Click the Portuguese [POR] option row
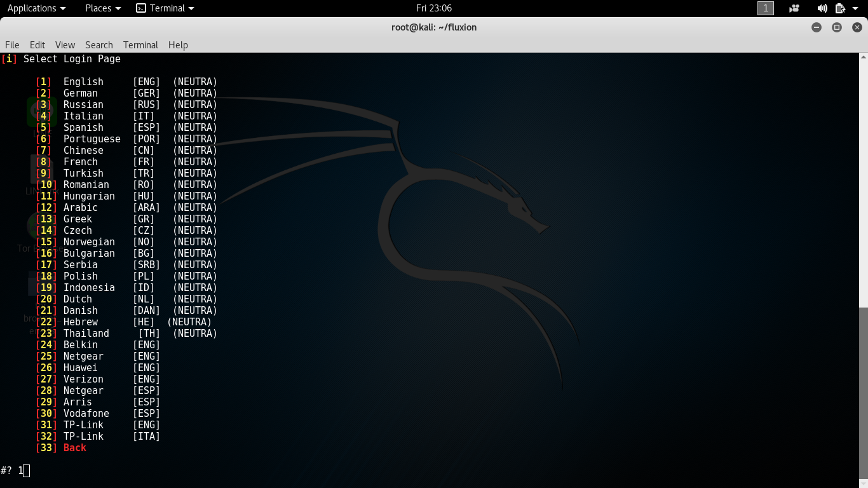This screenshot has width=868, height=488. [x=126, y=139]
